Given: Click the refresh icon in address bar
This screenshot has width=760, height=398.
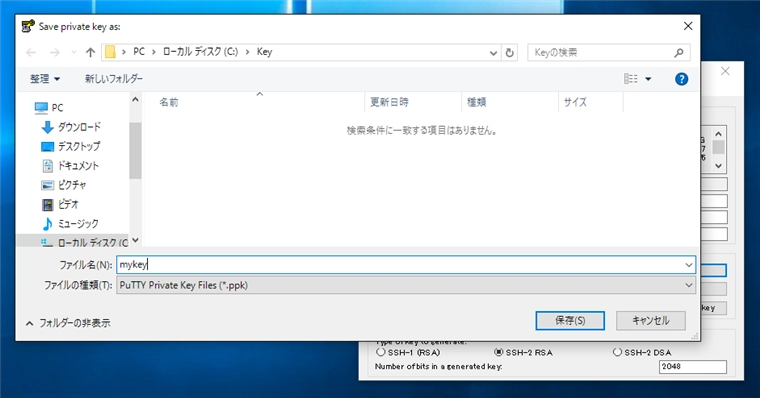Looking at the screenshot, I should 509,52.
